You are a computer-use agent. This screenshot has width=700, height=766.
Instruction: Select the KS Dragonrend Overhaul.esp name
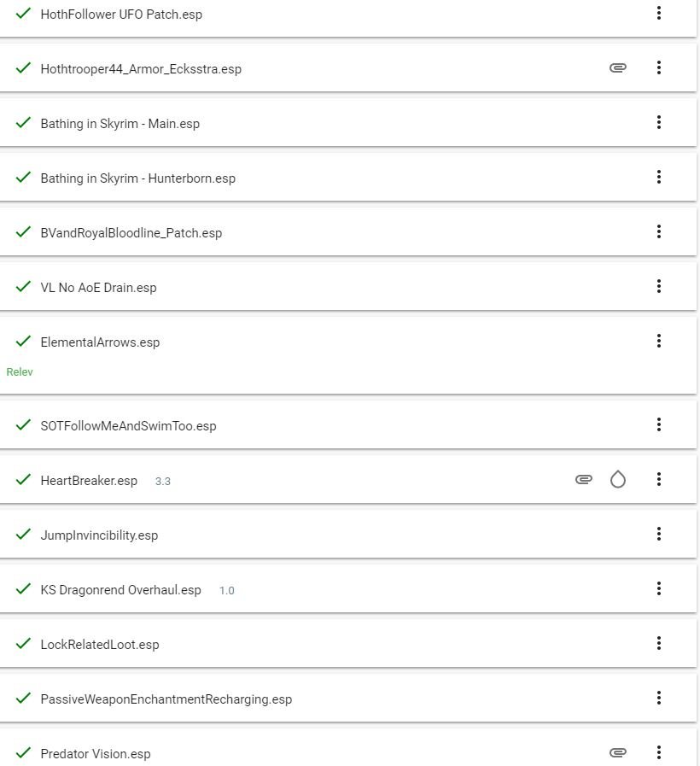pos(120,591)
